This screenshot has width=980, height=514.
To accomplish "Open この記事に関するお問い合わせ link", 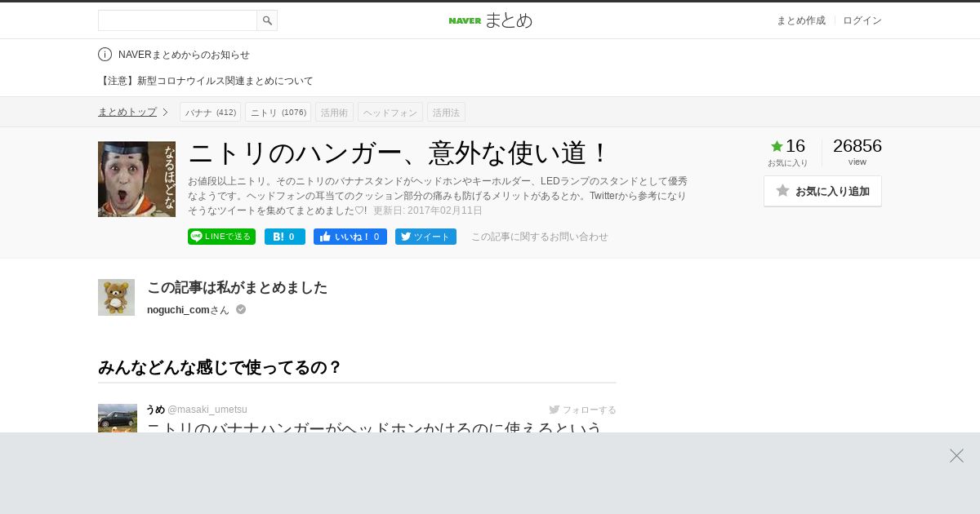I will pos(540,237).
